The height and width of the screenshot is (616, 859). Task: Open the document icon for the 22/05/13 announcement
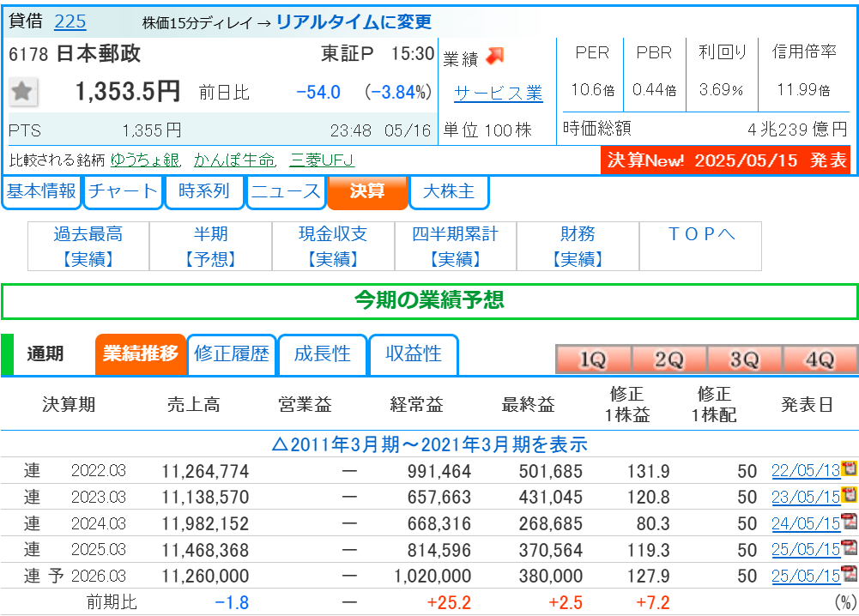850,468
